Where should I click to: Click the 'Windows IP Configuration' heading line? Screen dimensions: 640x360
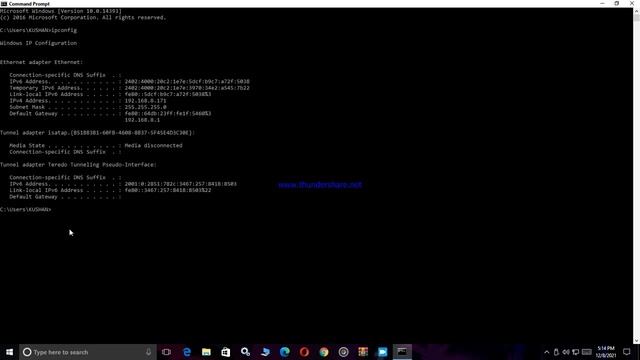pyautogui.click(x=38, y=43)
